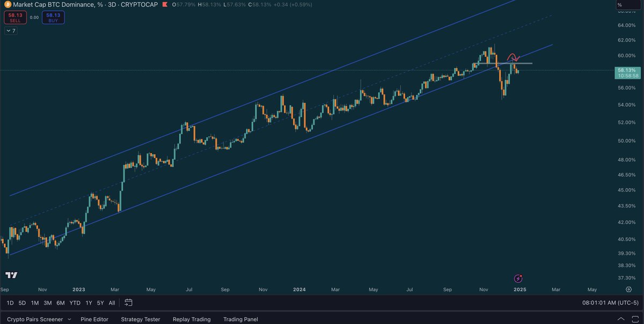This screenshot has width=644, height=324.
Task: Open the Crypto Pairs Screener tab
Action: pos(34,319)
